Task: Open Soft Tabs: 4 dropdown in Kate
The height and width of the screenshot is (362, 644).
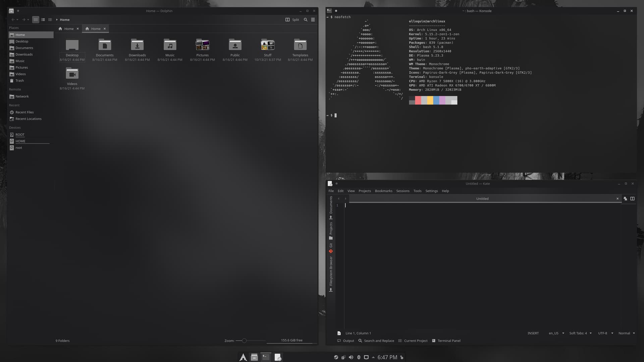Action: [x=580, y=334]
